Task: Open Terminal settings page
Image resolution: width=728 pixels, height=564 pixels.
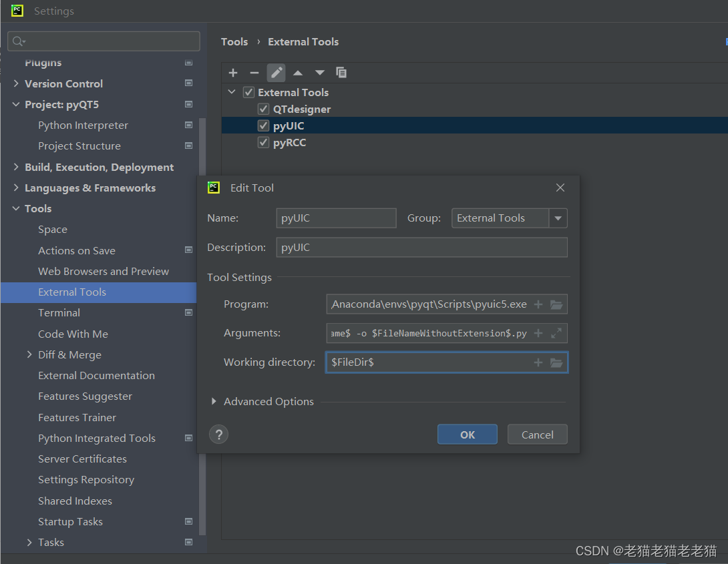Action: 59,312
